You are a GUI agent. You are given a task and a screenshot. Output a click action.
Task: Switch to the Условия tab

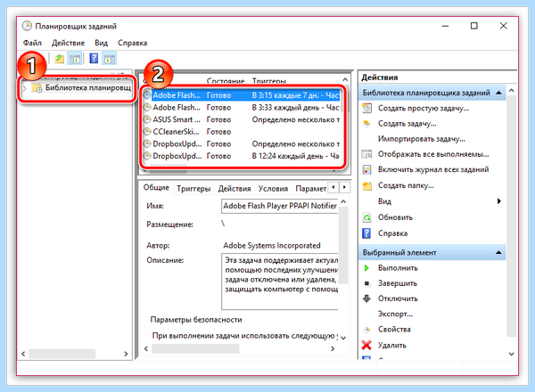click(273, 189)
